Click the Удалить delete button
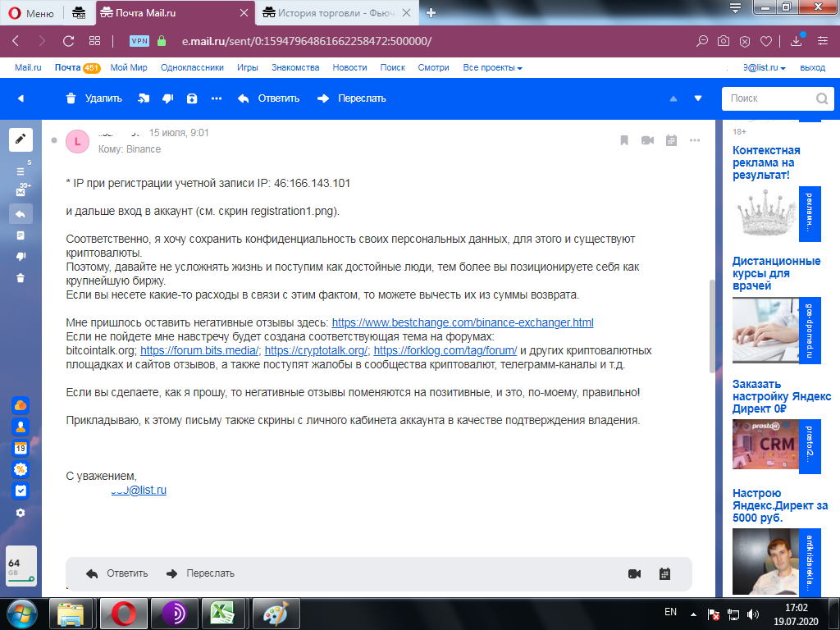This screenshot has width=840, height=630. click(x=94, y=98)
